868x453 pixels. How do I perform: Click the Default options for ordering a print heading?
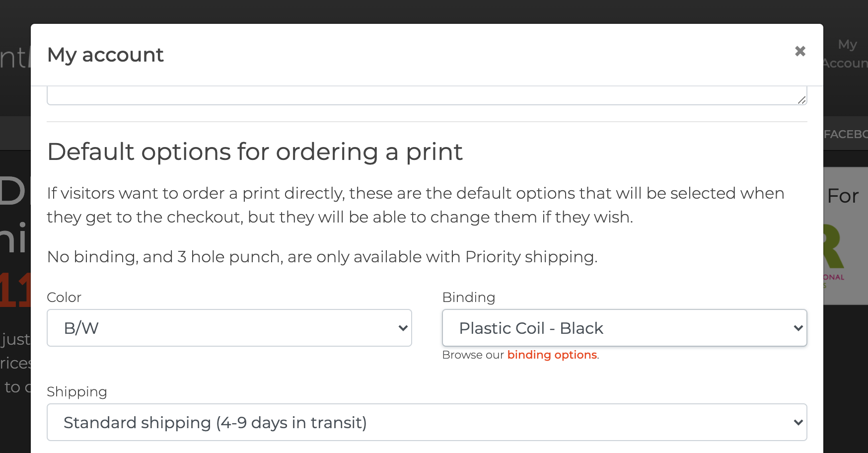point(255,152)
